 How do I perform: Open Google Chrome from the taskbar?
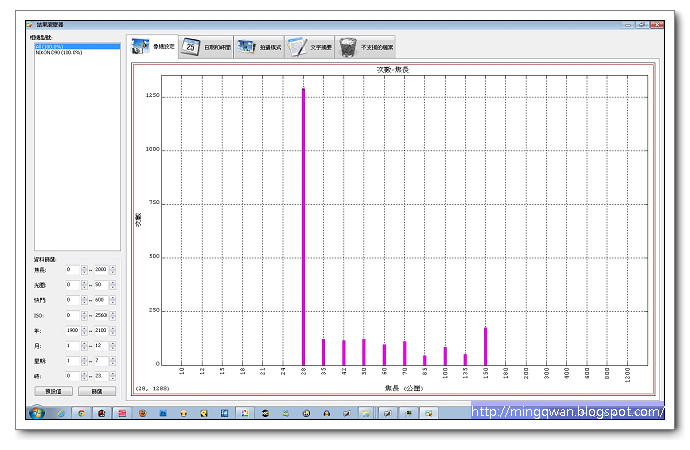[81, 413]
